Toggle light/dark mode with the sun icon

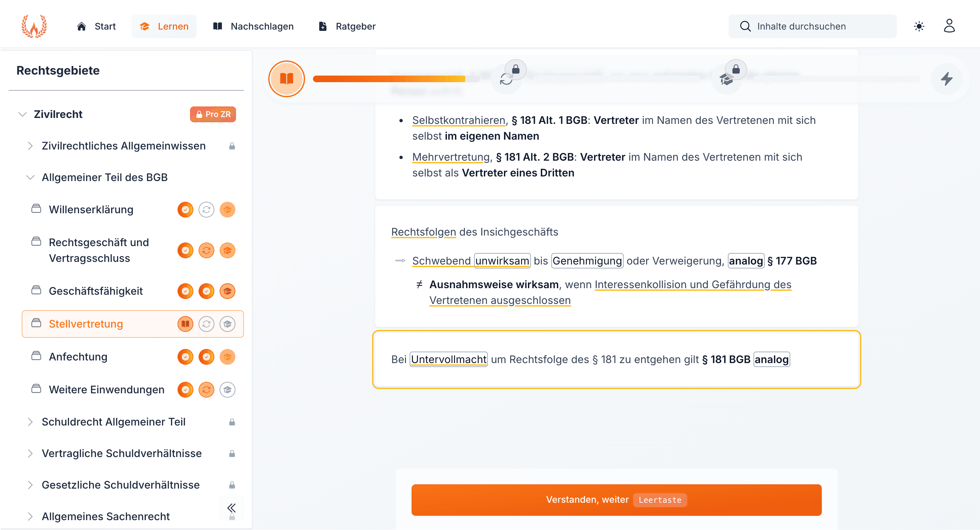coord(919,26)
